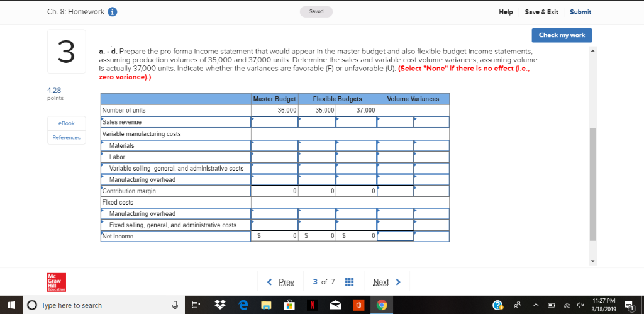Screen dimensions: 644x314
Task: Show hidden system tray icons
Action: pyautogui.click(x=536, y=305)
